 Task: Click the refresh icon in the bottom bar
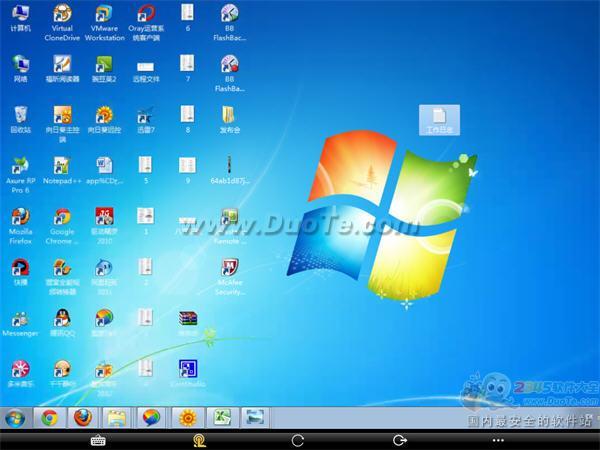[x=297, y=440]
